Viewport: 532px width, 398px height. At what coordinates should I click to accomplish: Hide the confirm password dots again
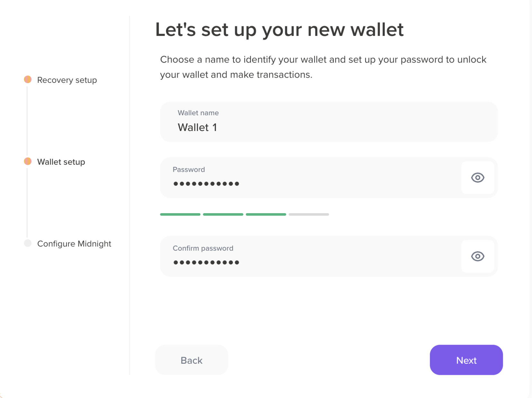pyautogui.click(x=478, y=256)
